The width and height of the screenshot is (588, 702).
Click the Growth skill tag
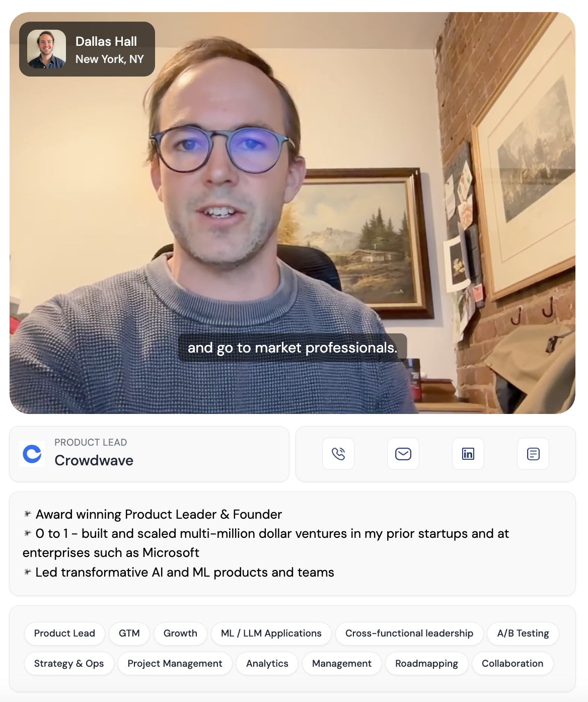coord(180,634)
